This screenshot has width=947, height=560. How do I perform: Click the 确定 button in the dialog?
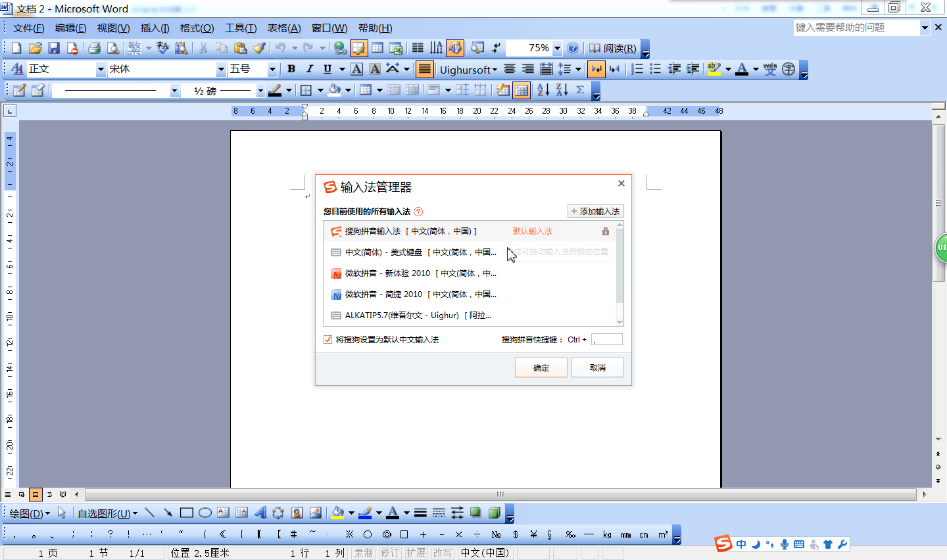[x=541, y=367]
